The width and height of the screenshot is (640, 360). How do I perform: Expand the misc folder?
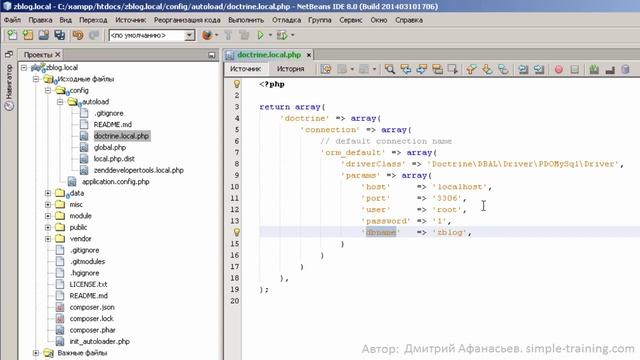coord(48,204)
